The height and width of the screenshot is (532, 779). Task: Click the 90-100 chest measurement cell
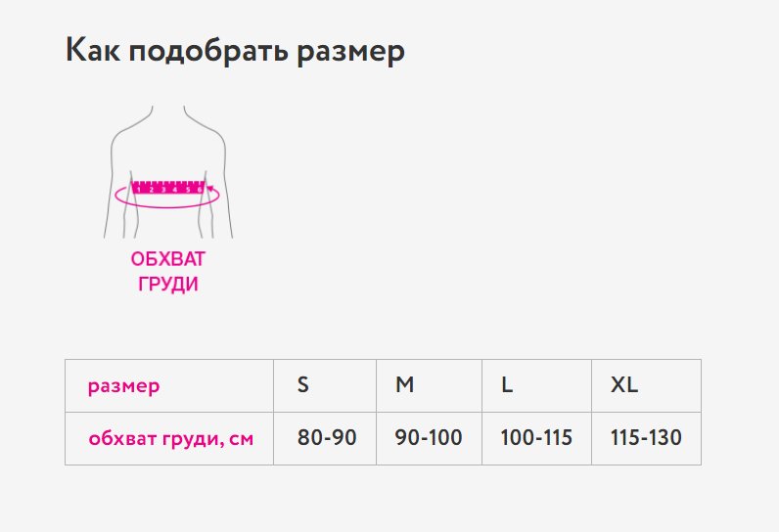click(x=429, y=438)
